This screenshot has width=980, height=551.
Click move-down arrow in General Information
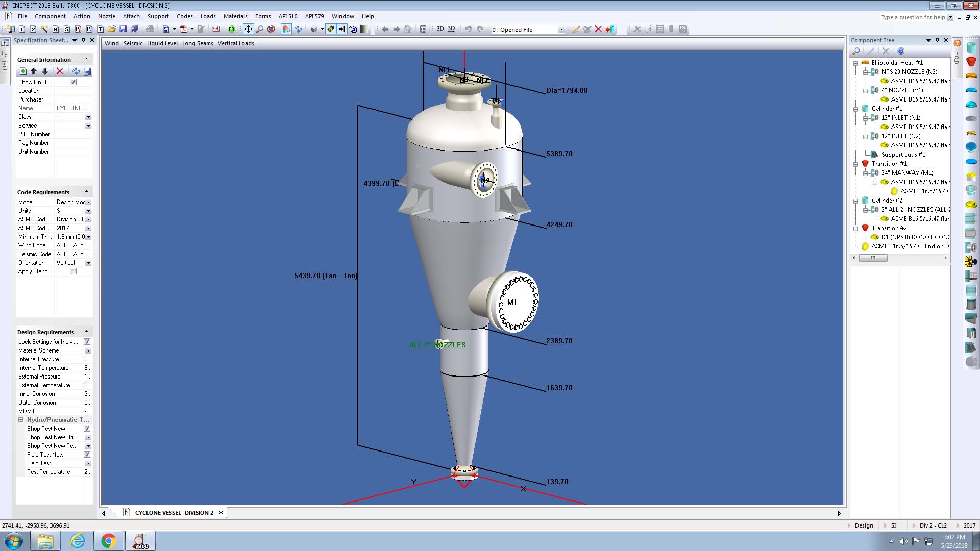(x=45, y=71)
